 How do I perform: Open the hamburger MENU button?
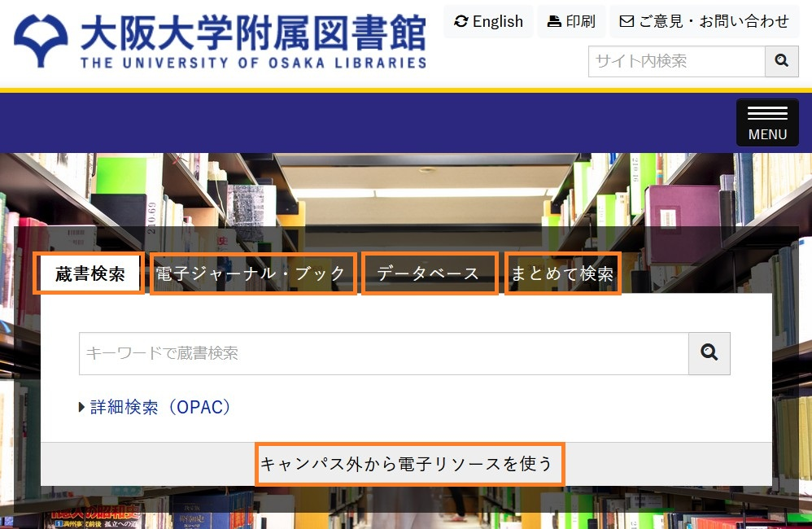766,122
